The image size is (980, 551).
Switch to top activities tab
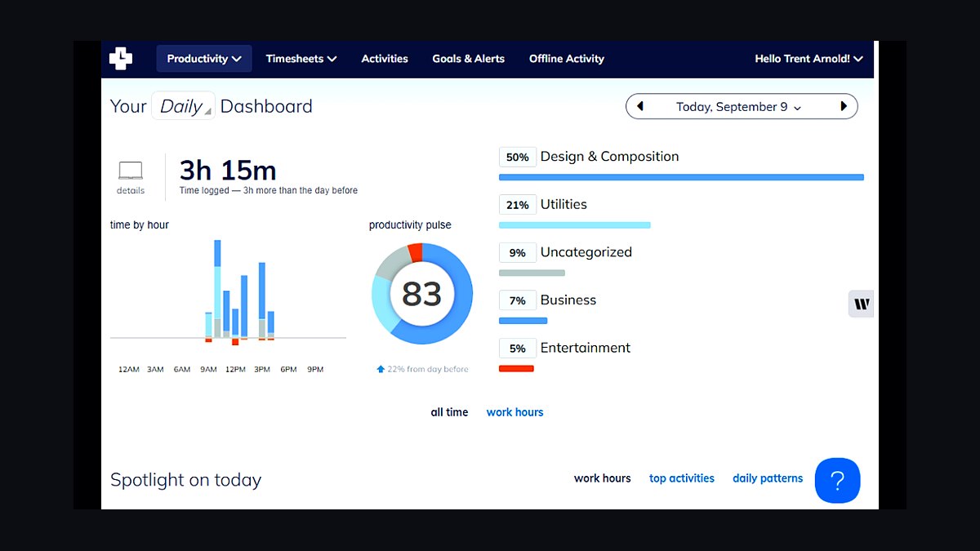682,478
